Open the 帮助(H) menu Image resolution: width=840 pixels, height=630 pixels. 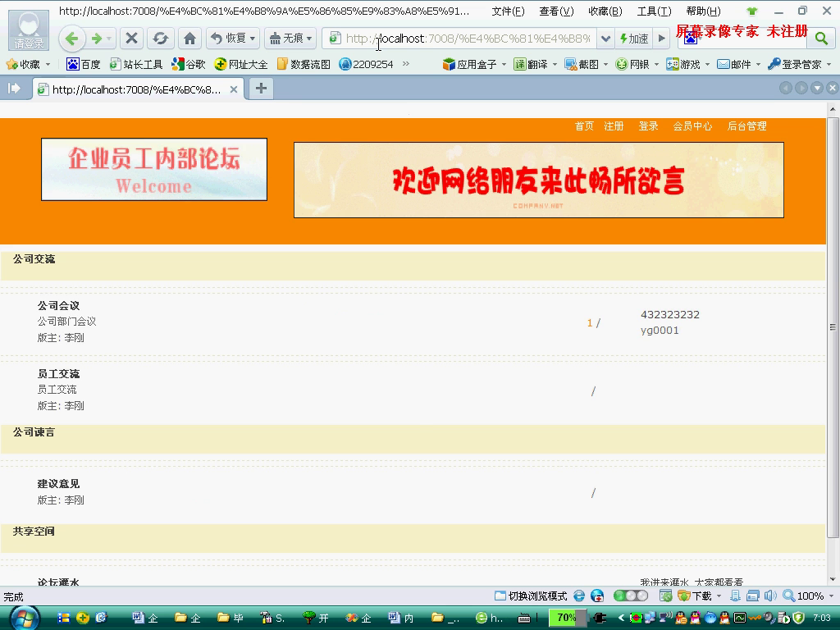click(x=703, y=11)
